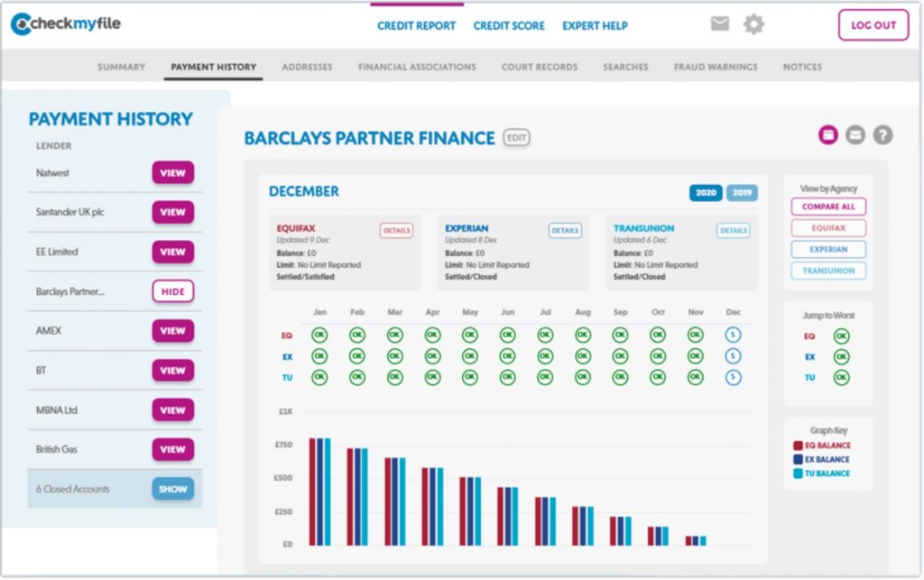Hide the Barclays Partner lender details
924x580 pixels.
pyautogui.click(x=172, y=291)
